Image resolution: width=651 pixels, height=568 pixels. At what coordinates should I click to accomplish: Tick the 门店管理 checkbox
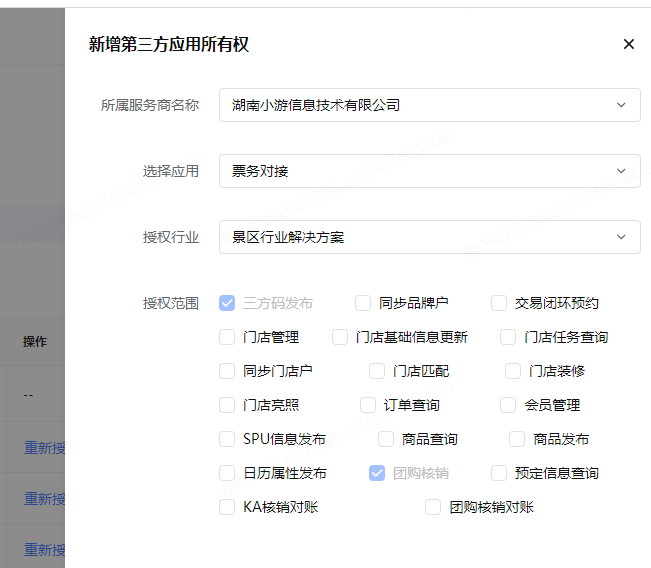pos(227,337)
